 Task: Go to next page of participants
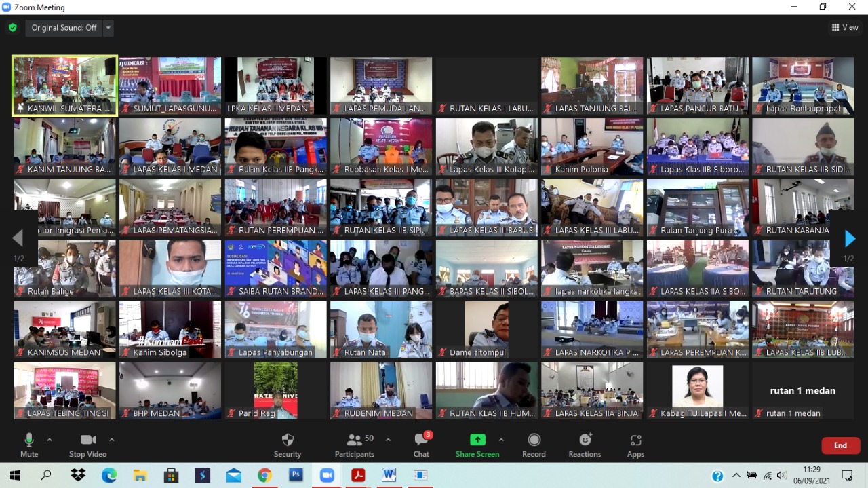(850, 238)
